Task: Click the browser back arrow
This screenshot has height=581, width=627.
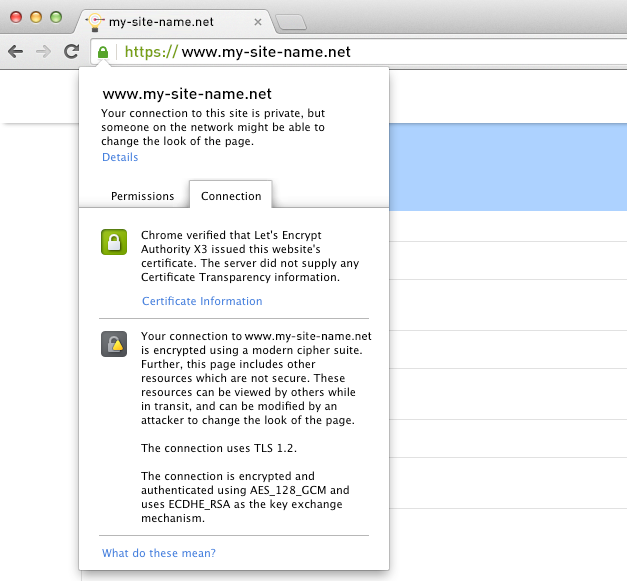Action: click(16, 52)
